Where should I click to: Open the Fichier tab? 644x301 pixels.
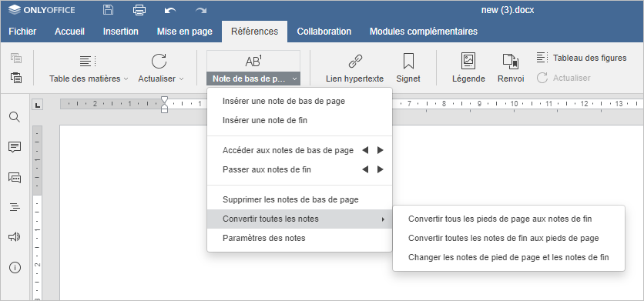tap(22, 32)
